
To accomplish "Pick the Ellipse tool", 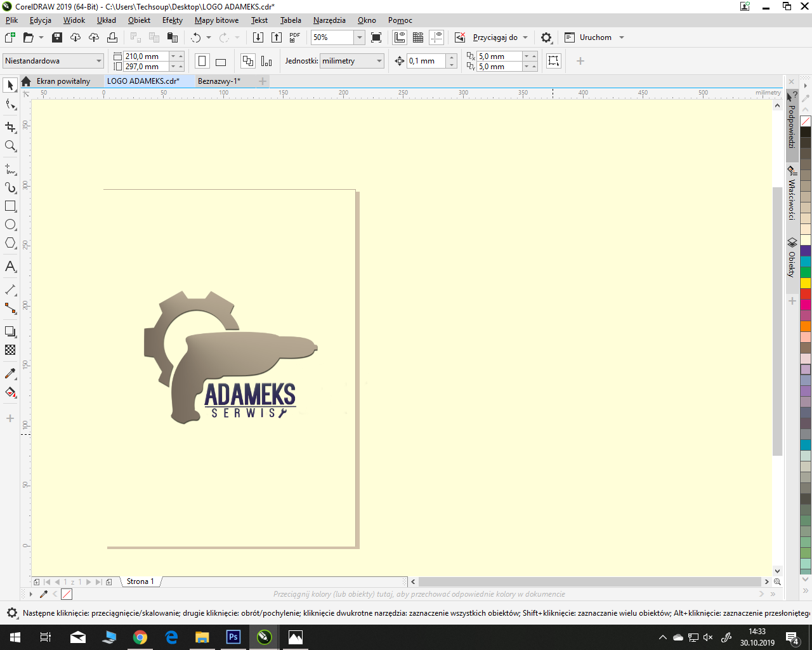I will [10, 225].
